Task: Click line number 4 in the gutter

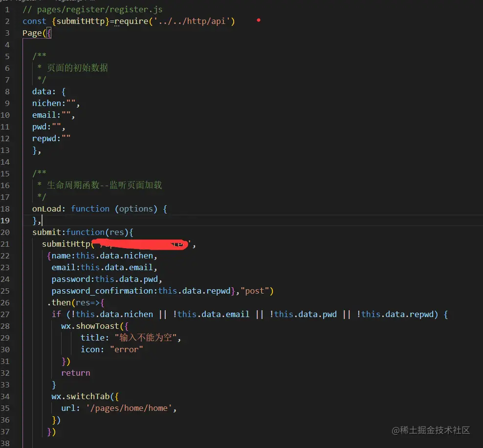Action: pyautogui.click(x=7, y=45)
